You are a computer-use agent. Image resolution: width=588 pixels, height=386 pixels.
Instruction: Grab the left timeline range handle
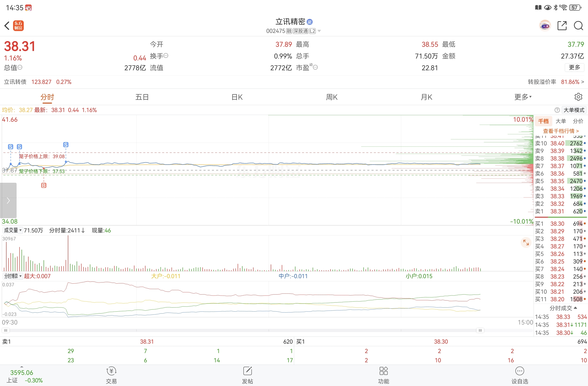coord(6,330)
